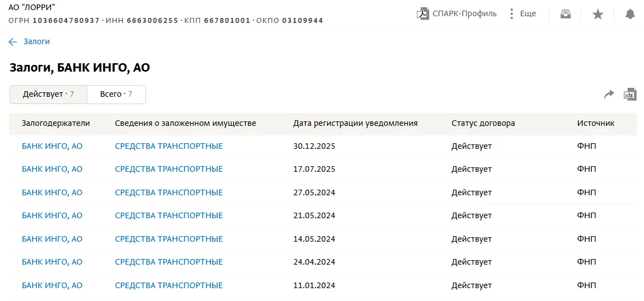Click the heading Залоги, БАНК ИНГО, АО
Image resolution: width=644 pixels, height=301 pixels.
pos(79,68)
